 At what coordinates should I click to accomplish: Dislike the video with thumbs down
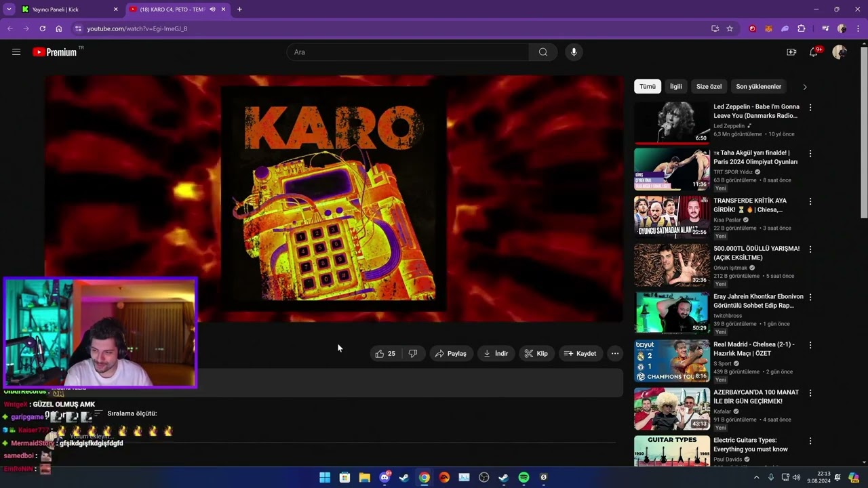coord(413,353)
